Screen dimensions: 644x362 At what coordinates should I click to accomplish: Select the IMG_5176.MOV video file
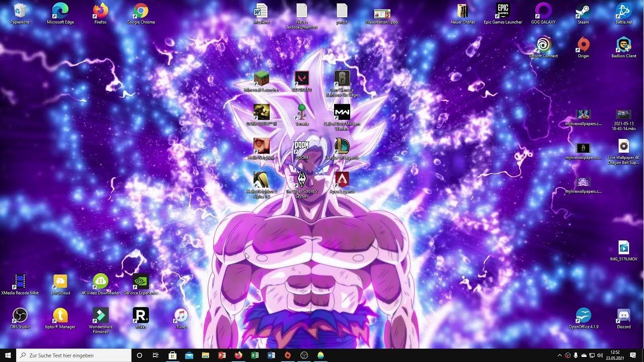click(624, 250)
